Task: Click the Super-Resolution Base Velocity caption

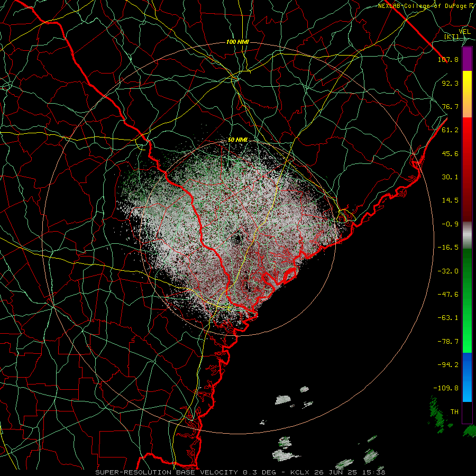Action: [240, 472]
